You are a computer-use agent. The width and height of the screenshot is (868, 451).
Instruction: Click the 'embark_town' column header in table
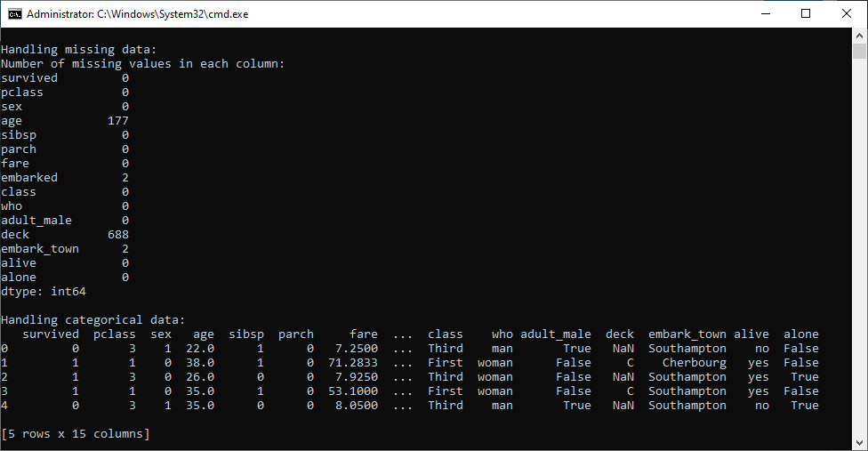(x=687, y=334)
